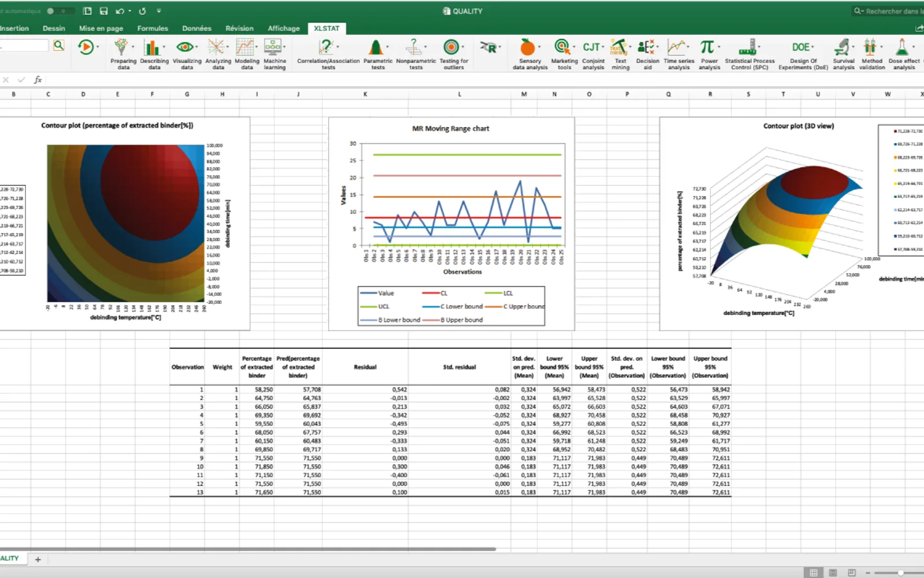Select the Normal view icon in status bar
The image size is (924, 578).
coord(813,572)
